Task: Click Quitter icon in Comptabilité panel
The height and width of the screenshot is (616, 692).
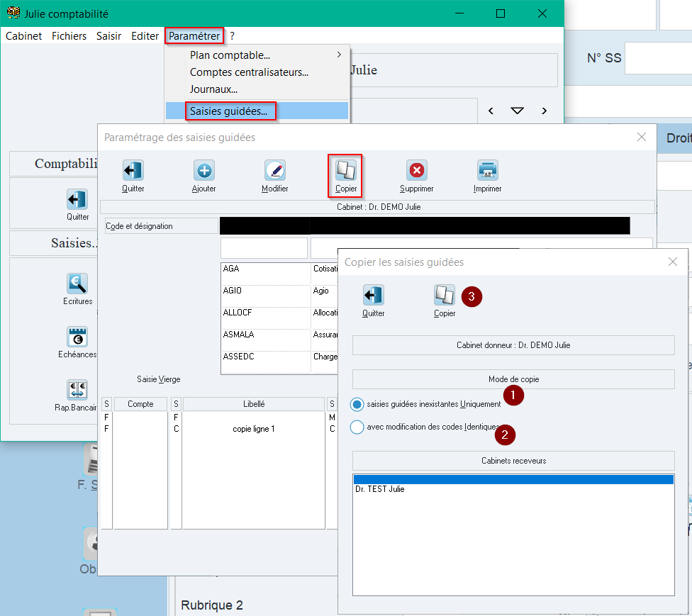Action: [x=77, y=199]
